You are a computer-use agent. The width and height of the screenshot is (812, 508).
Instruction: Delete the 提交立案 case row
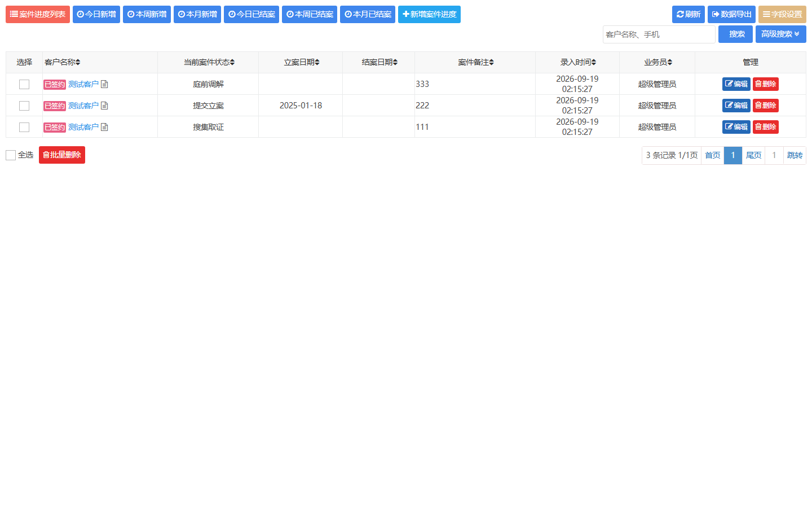[766, 106]
